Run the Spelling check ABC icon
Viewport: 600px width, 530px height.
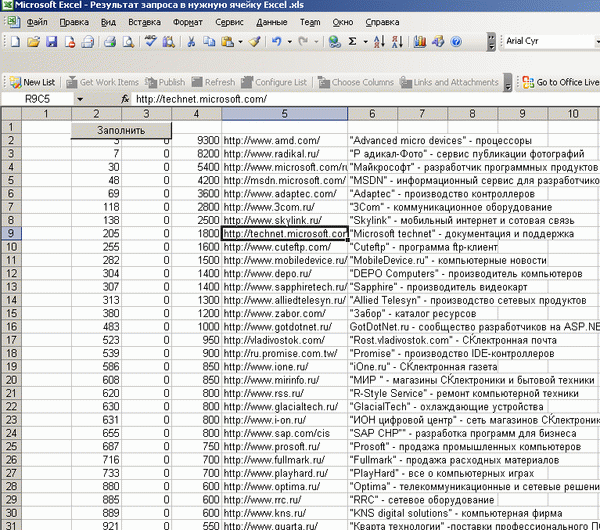click(150, 41)
